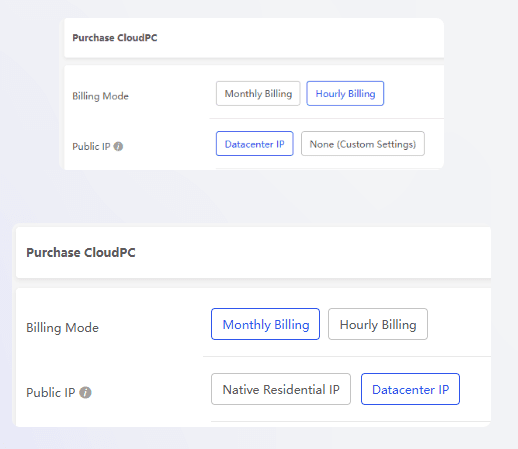Image resolution: width=518 pixels, height=449 pixels.
Task: Select the Native Residential IP option
Action: point(281,389)
